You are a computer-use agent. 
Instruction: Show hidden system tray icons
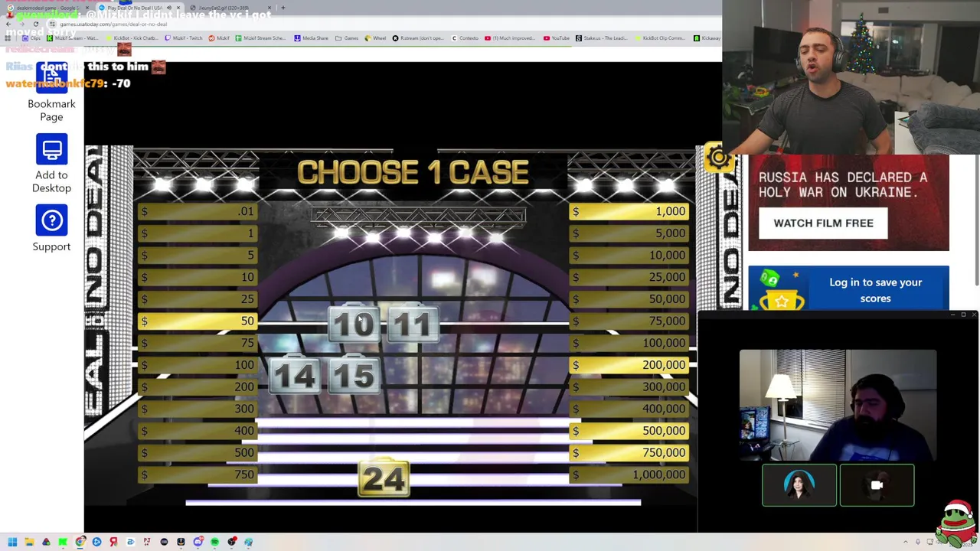[906, 542]
